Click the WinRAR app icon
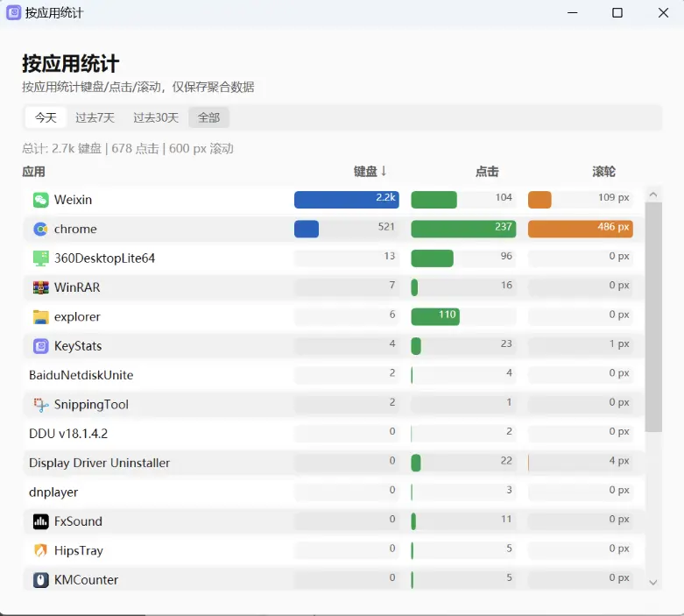 point(40,287)
